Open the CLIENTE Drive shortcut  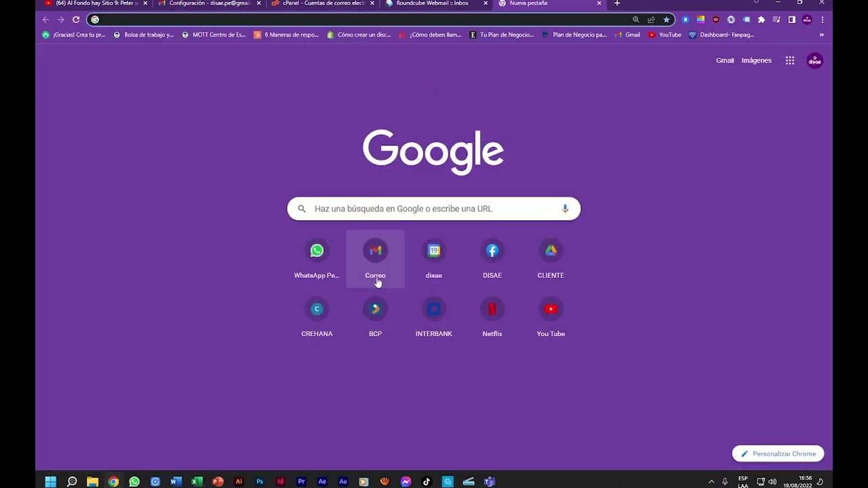click(x=551, y=259)
